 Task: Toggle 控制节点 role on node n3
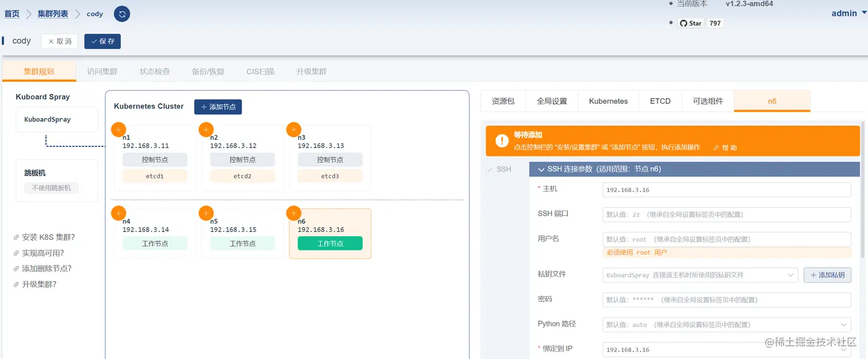coord(330,159)
